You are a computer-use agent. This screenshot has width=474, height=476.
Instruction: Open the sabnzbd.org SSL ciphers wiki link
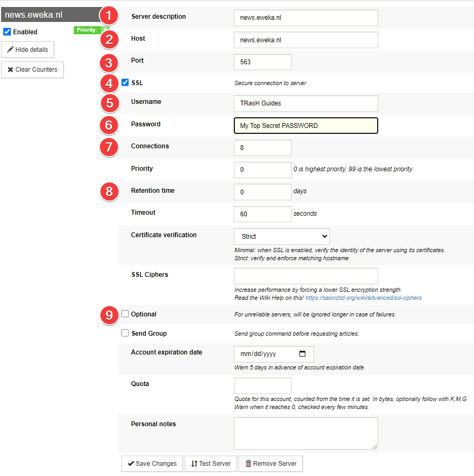click(363, 298)
